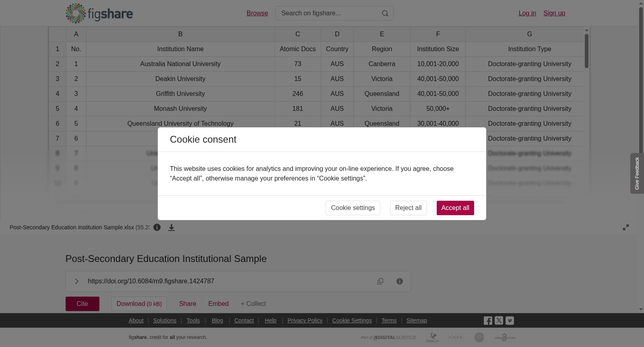Open the About footer link
The height and width of the screenshot is (347, 644).
136,320
